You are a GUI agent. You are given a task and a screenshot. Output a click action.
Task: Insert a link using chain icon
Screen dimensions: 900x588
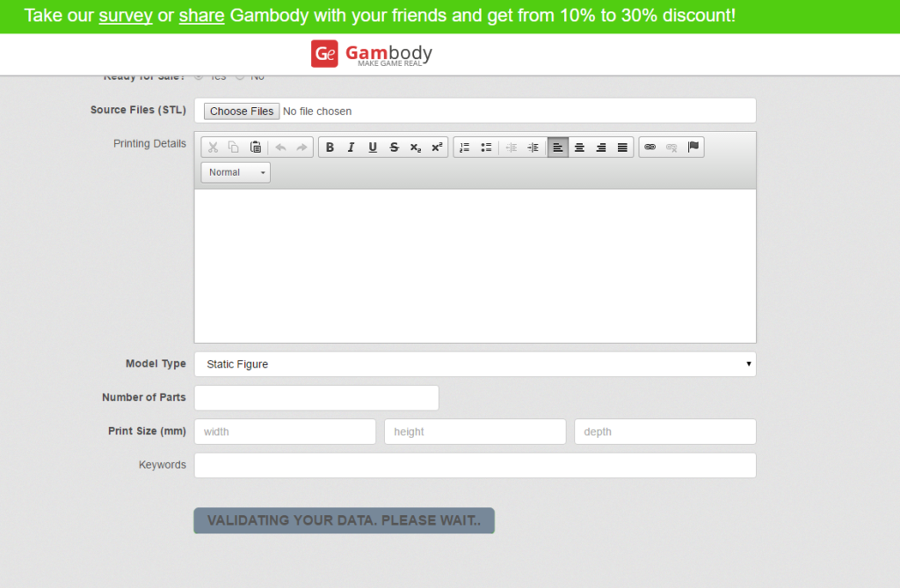click(650, 148)
